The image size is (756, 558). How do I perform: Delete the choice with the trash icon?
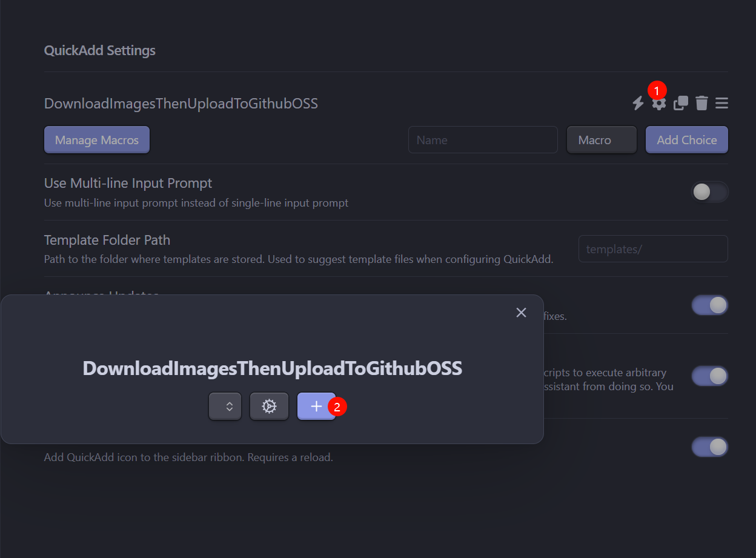pos(701,104)
